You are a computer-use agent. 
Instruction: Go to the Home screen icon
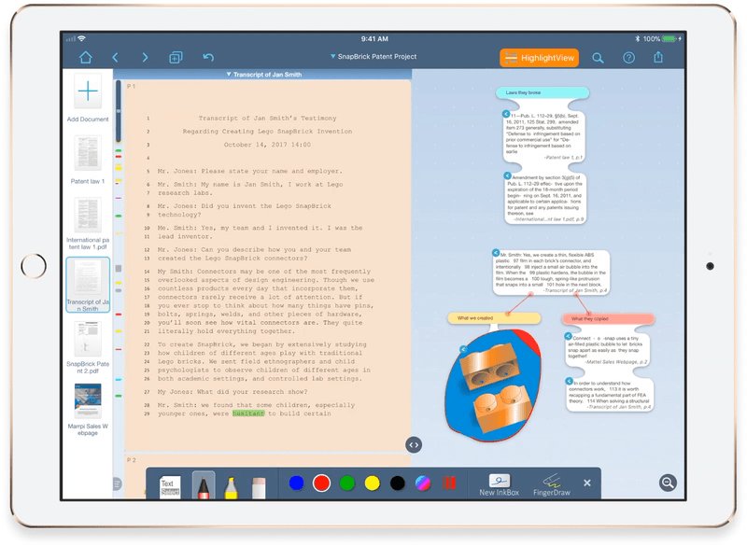(86, 58)
